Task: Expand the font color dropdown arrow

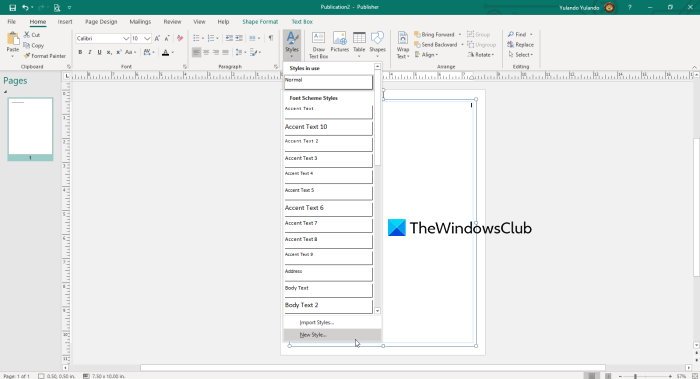Action: pos(173,53)
